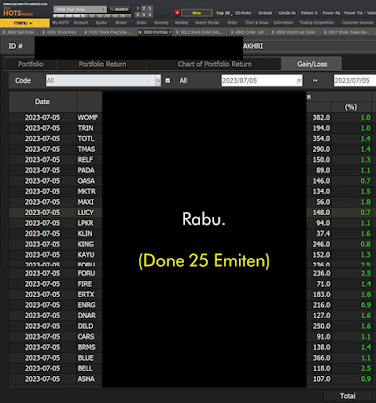Switch to the Portfolio sub-tab
The width and height of the screenshot is (376, 403).
pyautogui.click(x=31, y=64)
